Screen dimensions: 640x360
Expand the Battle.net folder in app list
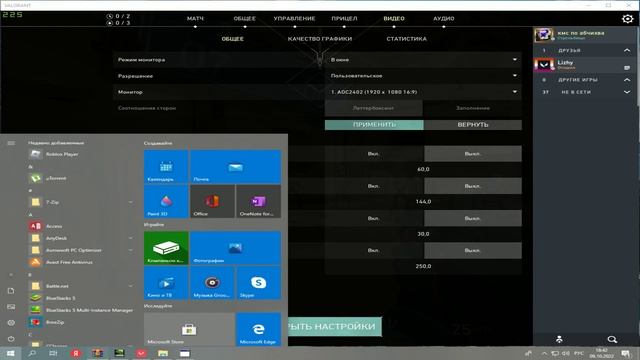(131, 286)
